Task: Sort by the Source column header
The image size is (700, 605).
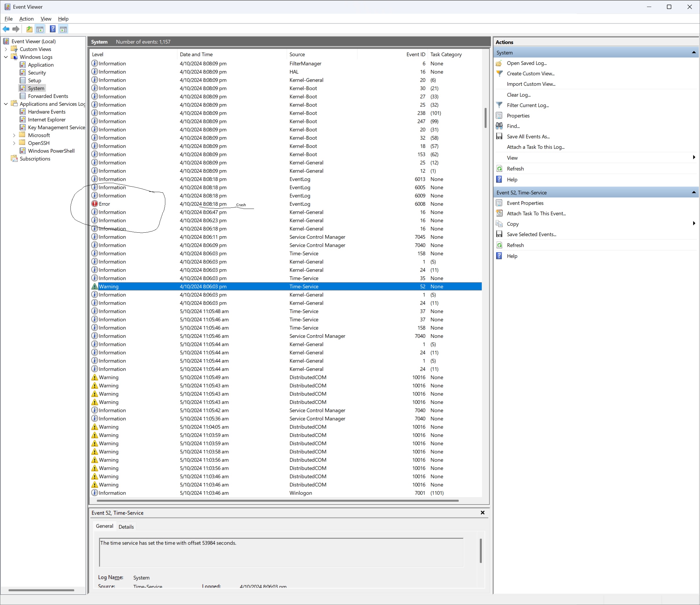Action: coord(322,54)
